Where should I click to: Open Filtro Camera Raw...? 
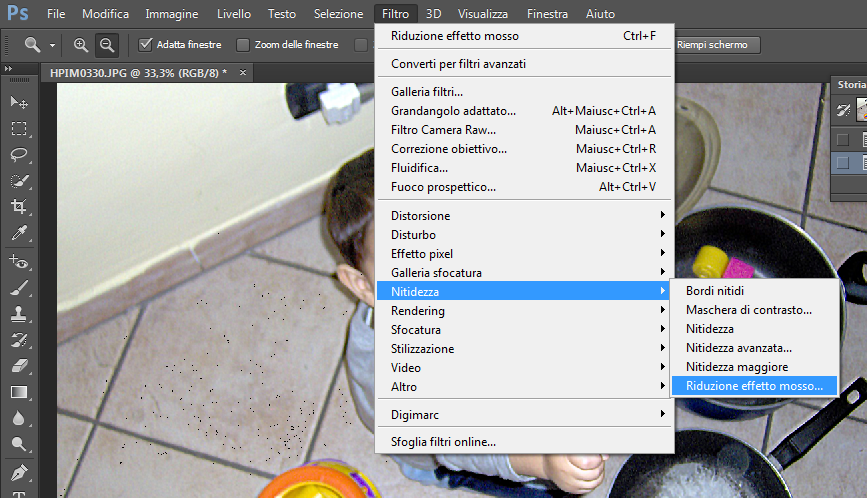coord(524,130)
